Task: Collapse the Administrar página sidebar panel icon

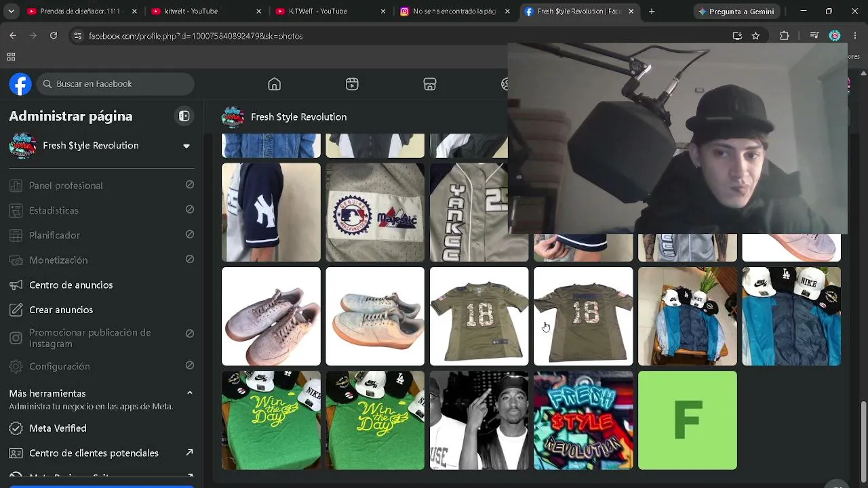Action: click(x=184, y=117)
